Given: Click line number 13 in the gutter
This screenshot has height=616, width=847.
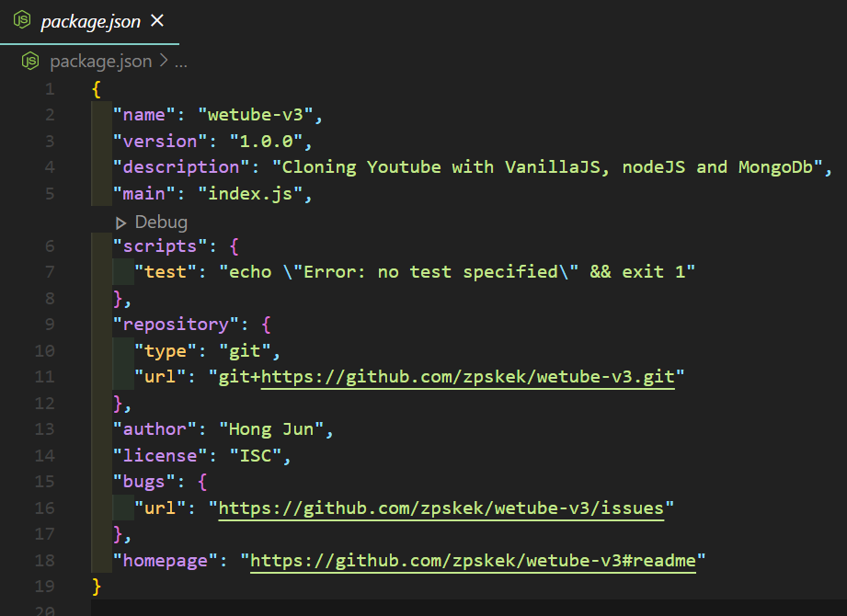Looking at the screenshot, I should 45,429.
